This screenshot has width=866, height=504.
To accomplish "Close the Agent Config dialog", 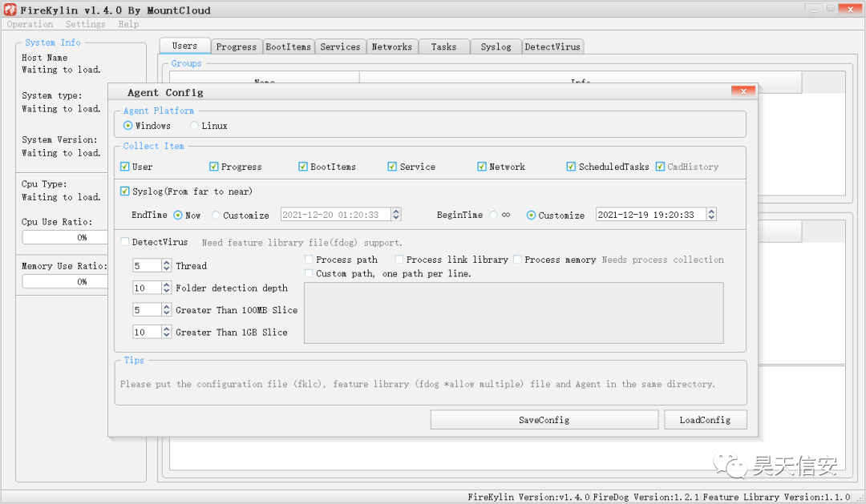I will (743, 91).
